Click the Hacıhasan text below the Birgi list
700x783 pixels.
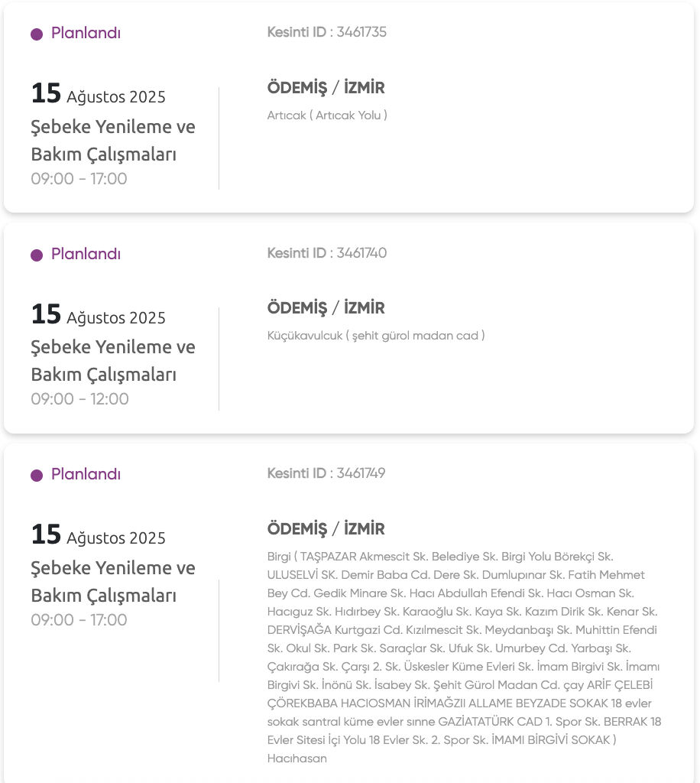click(297, 759)
